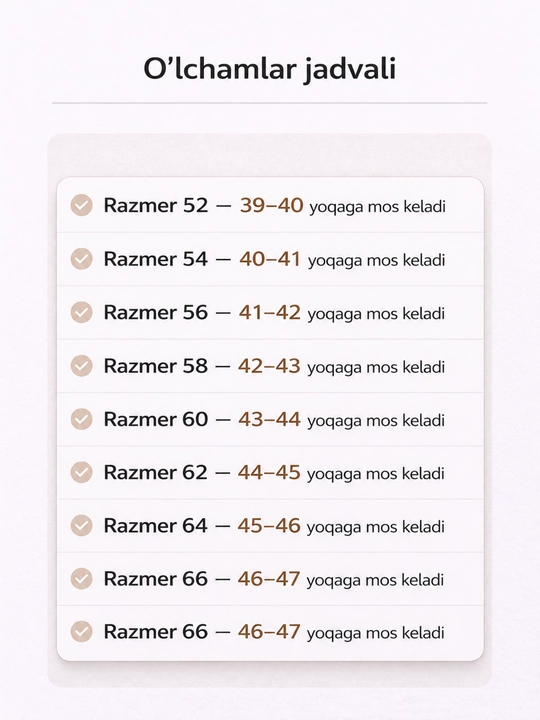Screen dimensions: 540x720
Task: Click the brown 39–40 collar size
Action: click(271, 205)
